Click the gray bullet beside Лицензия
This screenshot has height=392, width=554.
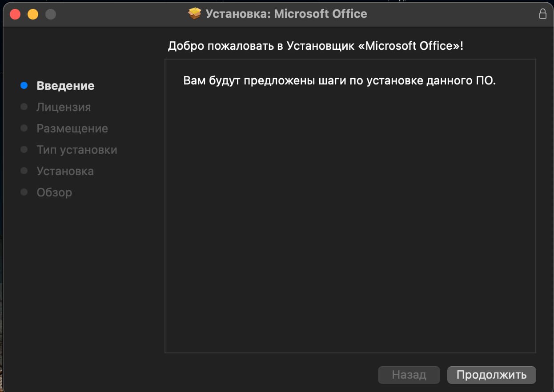24,107
